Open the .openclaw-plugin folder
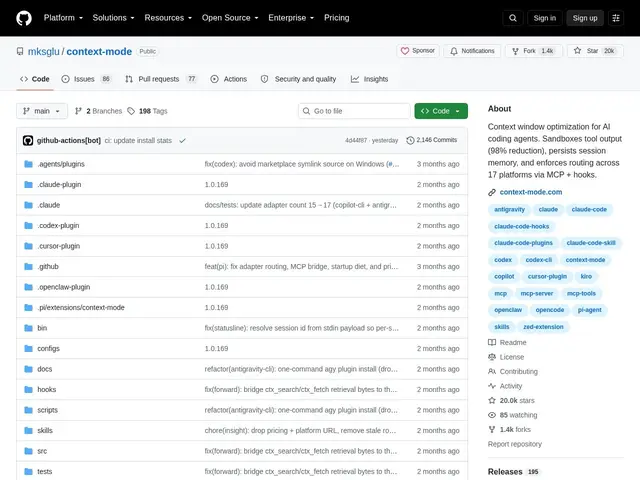The width and height of the screenshot is (640, 480). click(64, 287)
